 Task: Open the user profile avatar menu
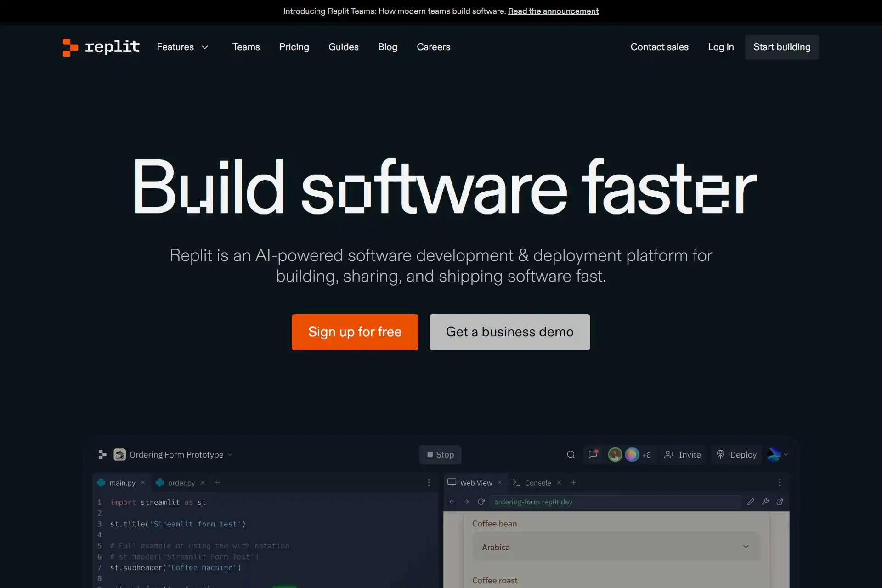tap(777, 454)
